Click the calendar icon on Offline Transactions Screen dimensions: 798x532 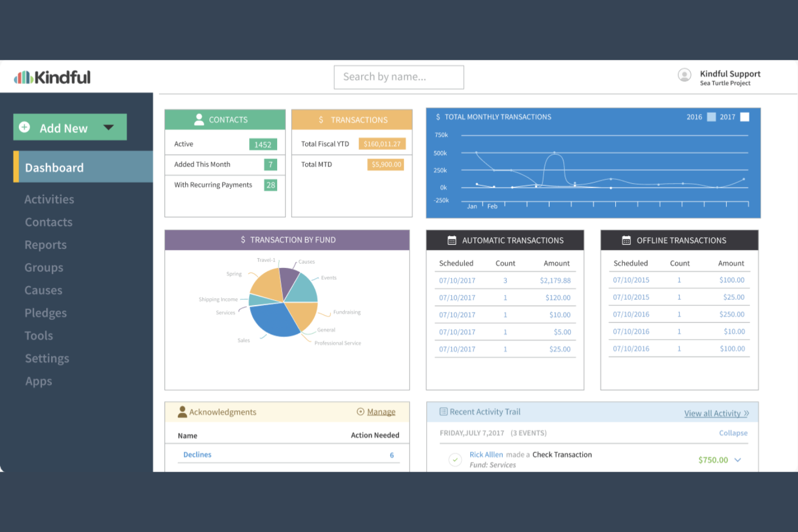point(626,240)
